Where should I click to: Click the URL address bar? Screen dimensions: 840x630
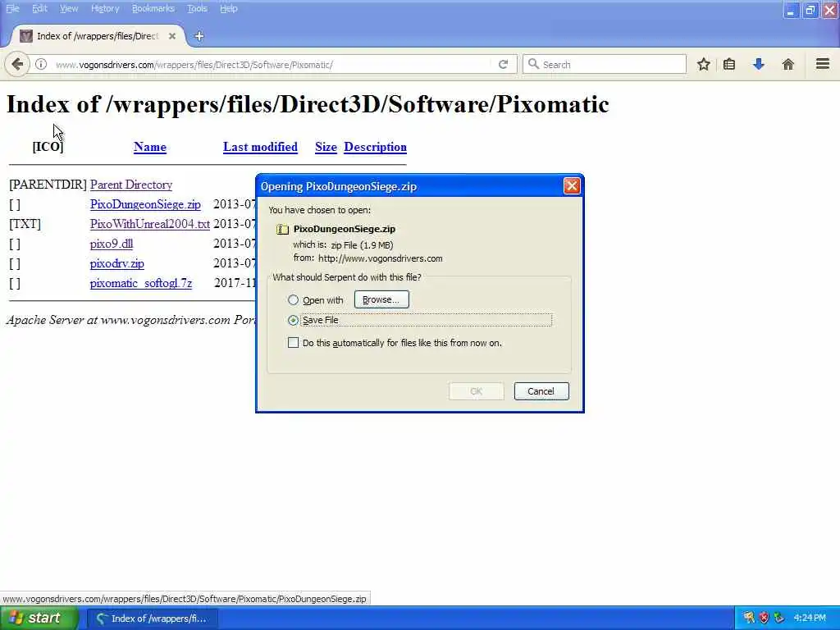pyautogui.click(x=271, y=64)
